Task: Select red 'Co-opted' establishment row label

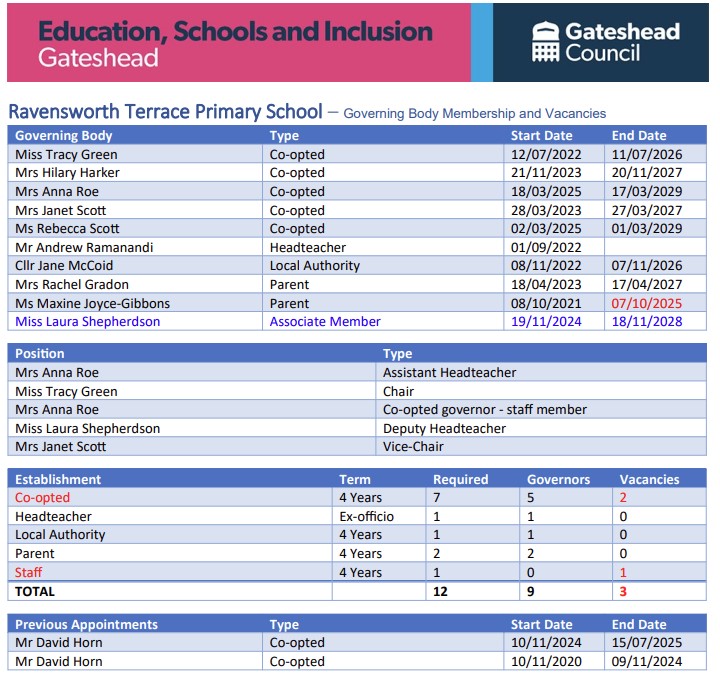Action: [42, 498]
